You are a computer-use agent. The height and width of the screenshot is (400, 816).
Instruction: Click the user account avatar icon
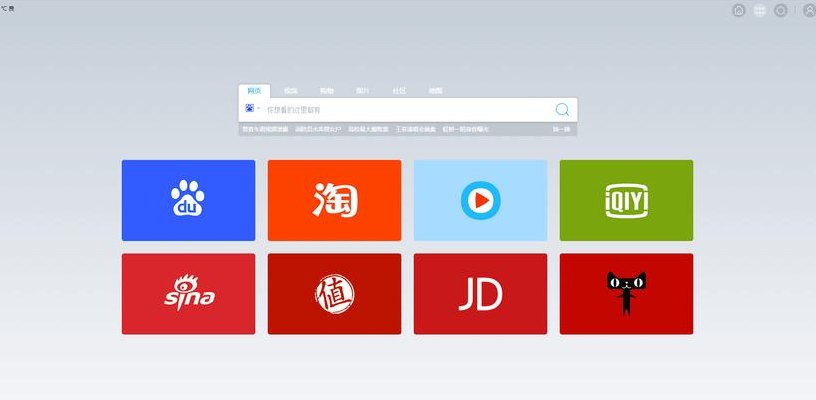tap(809, 10)
